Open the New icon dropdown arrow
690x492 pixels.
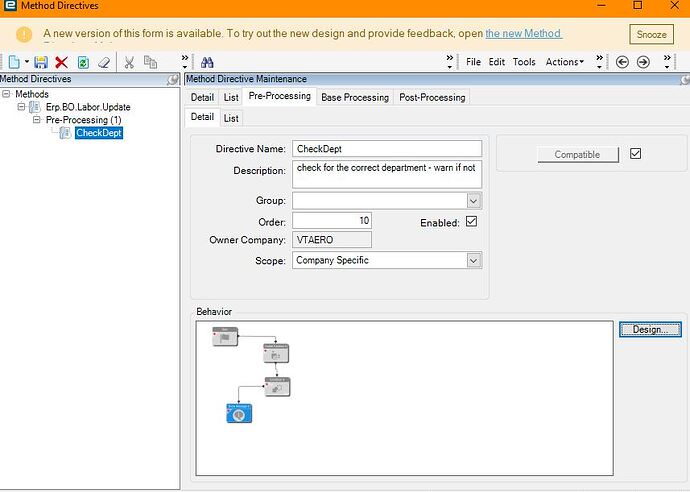click(x=27, y=62)
